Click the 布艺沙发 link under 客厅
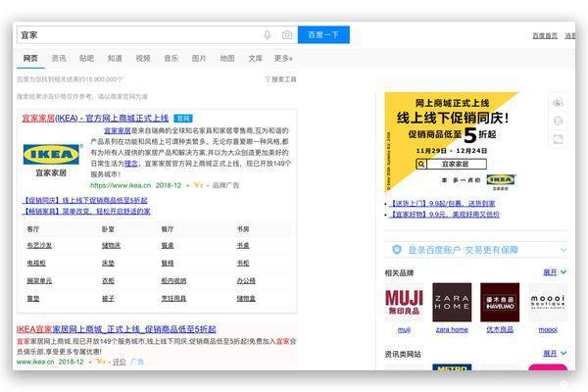Viewport: 588px width, 392px height. pos(39,245)
